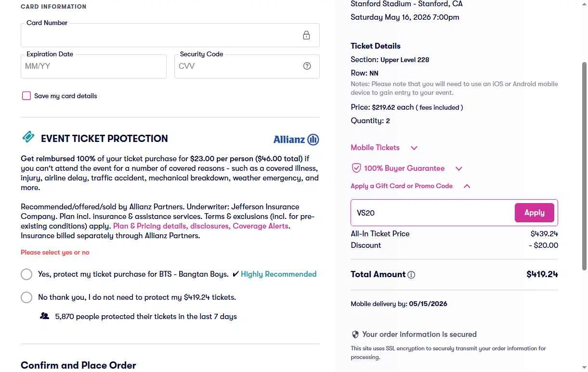Open Plan & Pricing details link
This screenshot has width=588, height=372.
pyautogui.click(x=150, y=226)
